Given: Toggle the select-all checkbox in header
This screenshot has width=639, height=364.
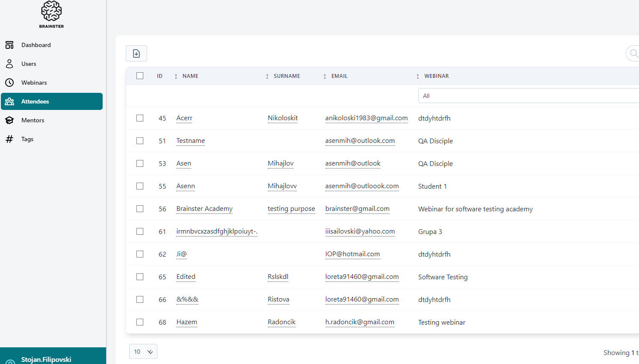Looking at the screenshot, I should click(x=140, y=76).
